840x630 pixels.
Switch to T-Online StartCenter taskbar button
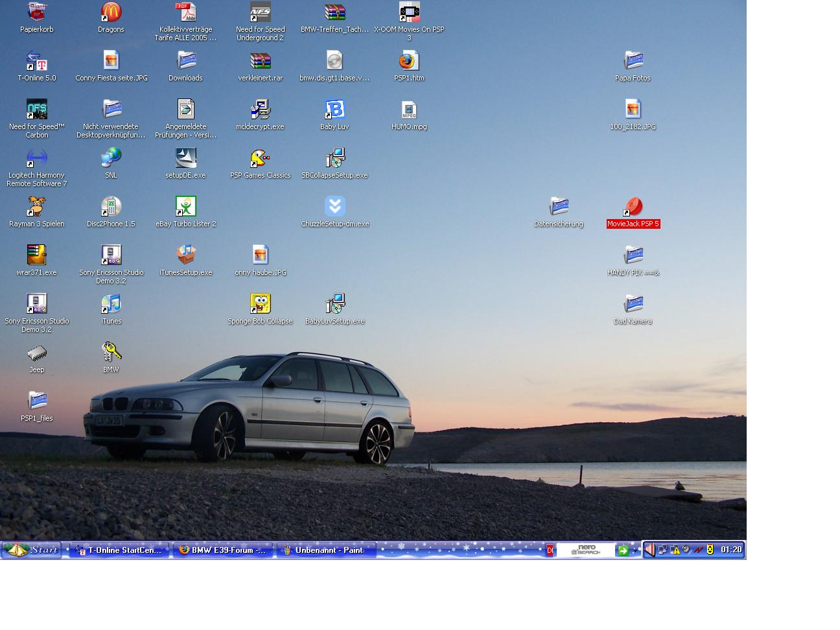pos(119,550)
